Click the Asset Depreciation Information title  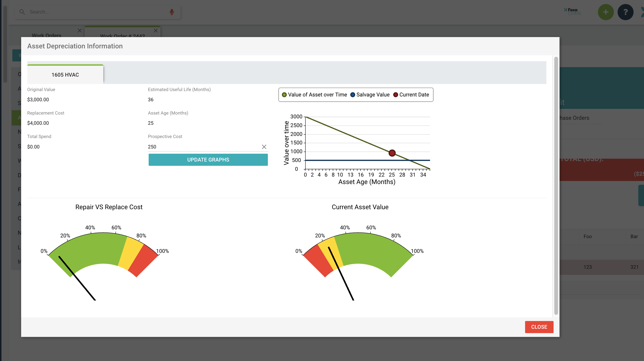75,46
